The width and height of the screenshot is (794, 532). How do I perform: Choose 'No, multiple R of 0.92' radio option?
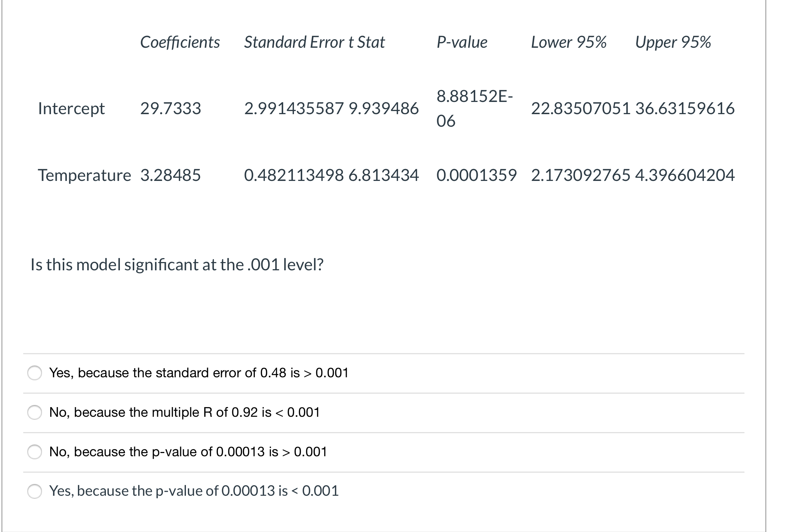(35, 412)
